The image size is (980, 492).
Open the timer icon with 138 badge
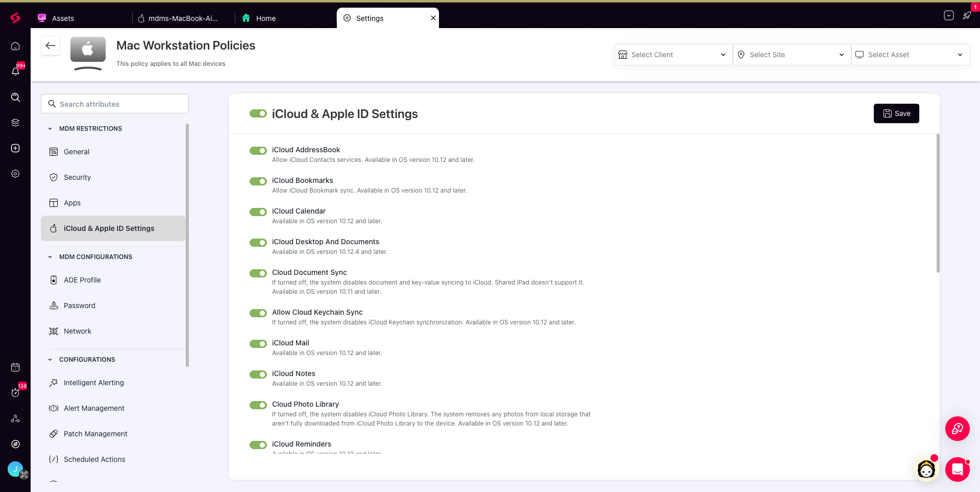point(15,392)
